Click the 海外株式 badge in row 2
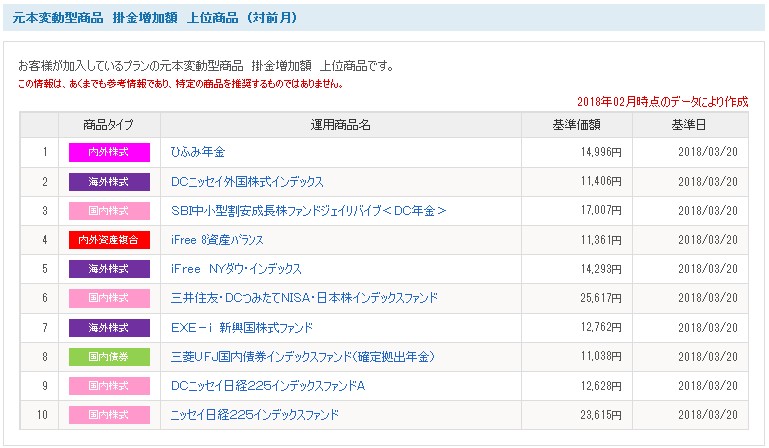The width and height of the screenshot is (769, 448). 109,182
